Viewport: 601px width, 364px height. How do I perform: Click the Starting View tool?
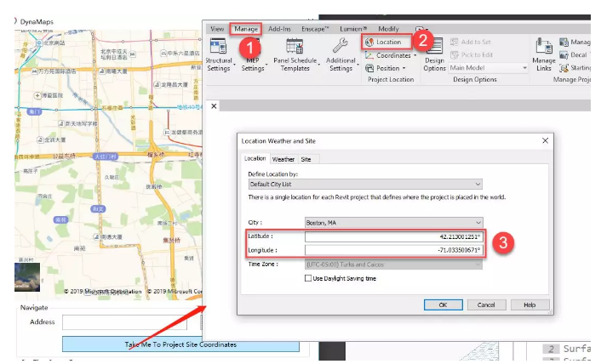coord(575,68)
